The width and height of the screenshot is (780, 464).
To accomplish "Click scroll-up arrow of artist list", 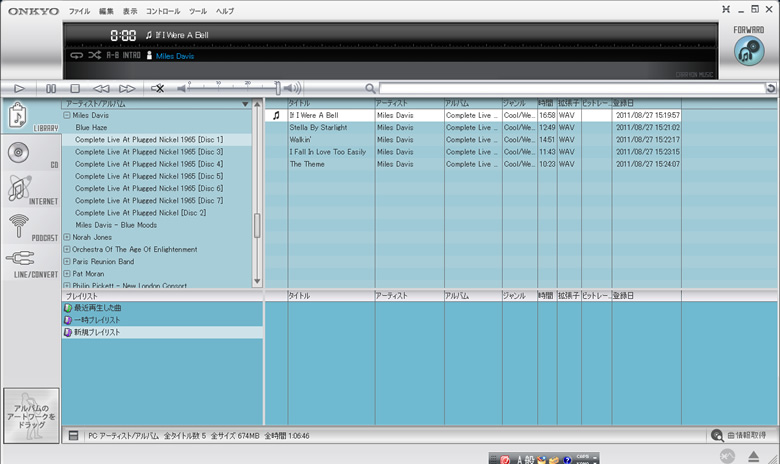I will [257, 104].
